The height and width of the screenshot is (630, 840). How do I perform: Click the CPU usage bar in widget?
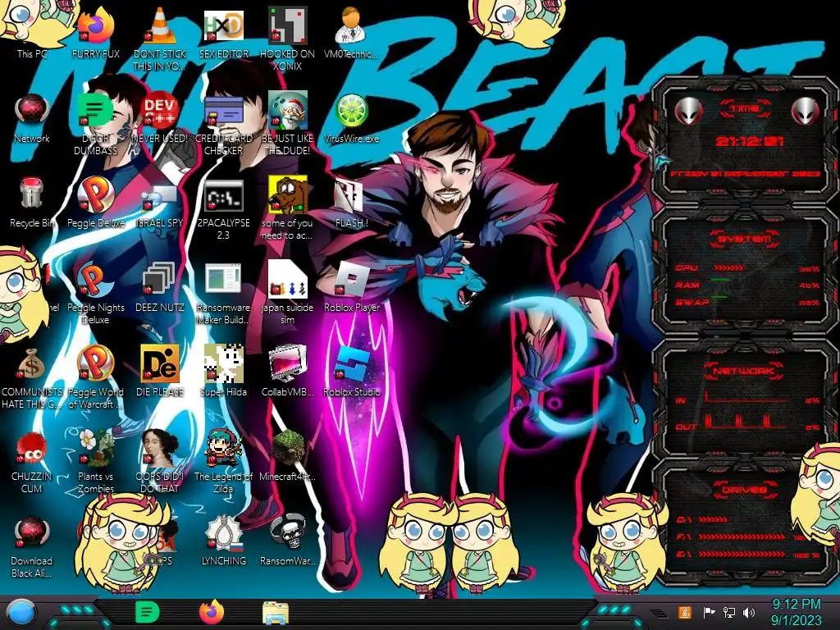(728, 267)
